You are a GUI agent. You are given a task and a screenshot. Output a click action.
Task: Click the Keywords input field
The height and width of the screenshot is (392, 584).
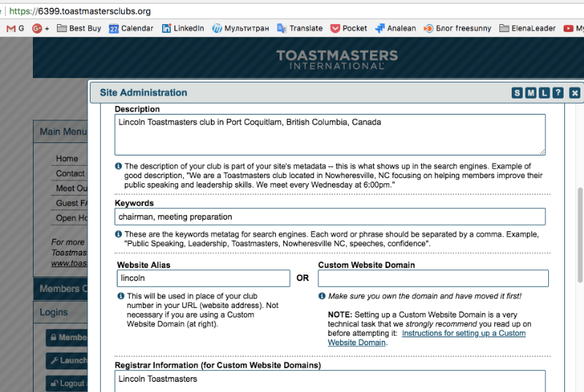coord(330,217)
